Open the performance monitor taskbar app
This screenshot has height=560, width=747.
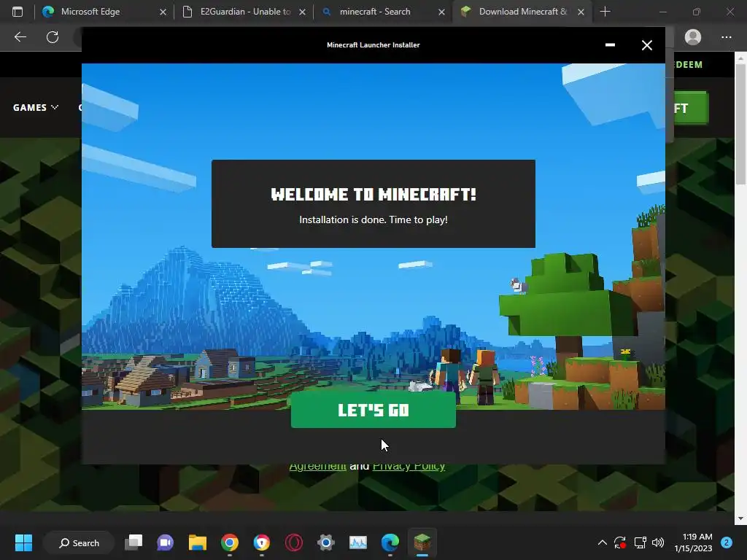[357, 542]
